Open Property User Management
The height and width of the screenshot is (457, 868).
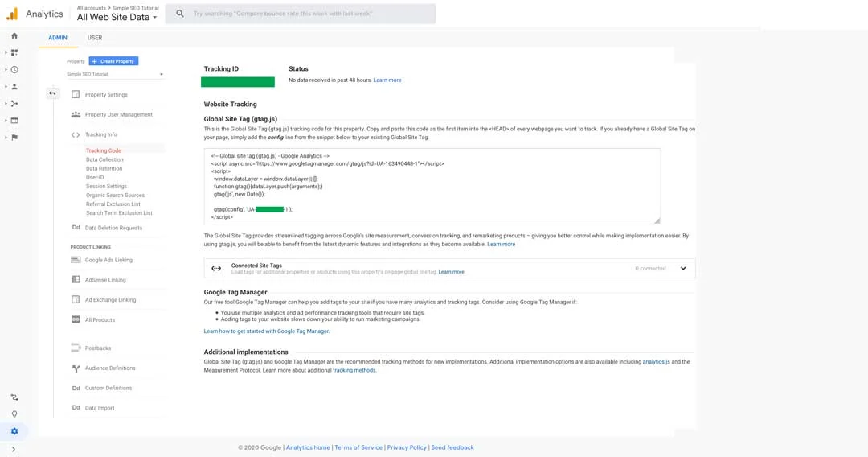coord(118,115)
